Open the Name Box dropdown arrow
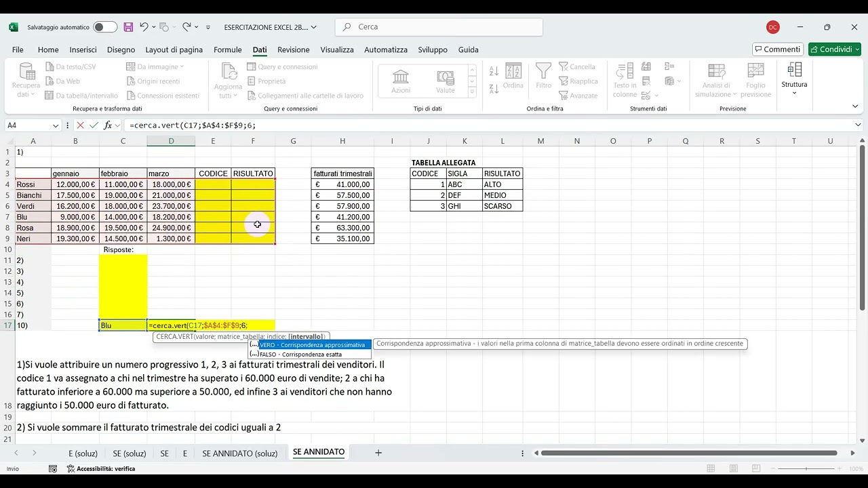 [x=56, y=125]
